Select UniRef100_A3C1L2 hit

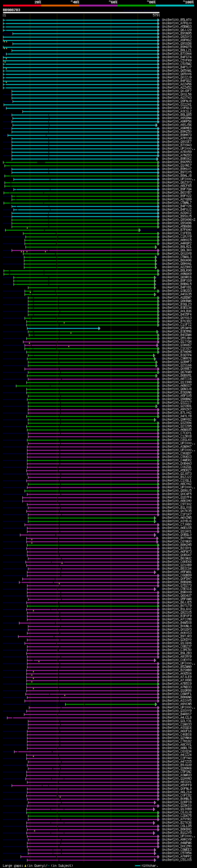[177, 111]
